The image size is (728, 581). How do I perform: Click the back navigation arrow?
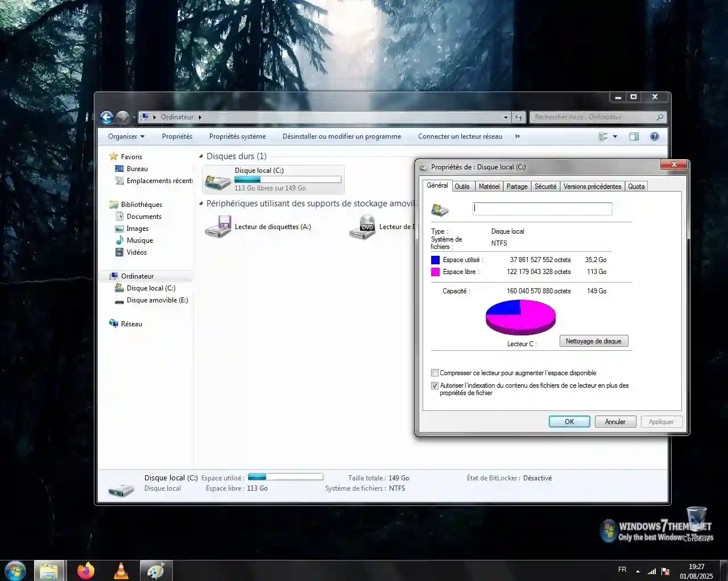[x=106, y=117]
